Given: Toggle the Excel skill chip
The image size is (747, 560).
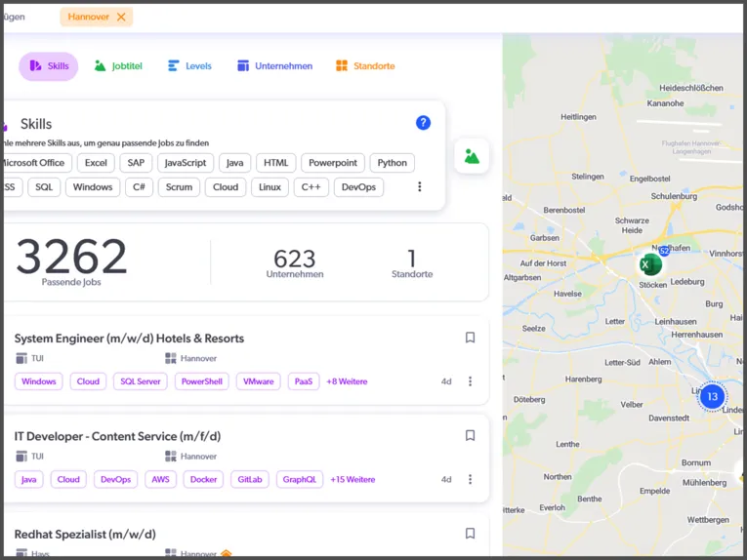Looking at the screenshot, I should tap(96, 163).
